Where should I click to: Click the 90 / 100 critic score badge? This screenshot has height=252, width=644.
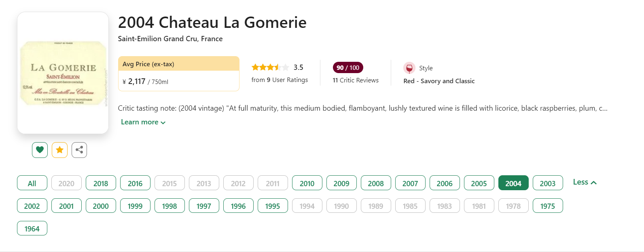(347, 67)
